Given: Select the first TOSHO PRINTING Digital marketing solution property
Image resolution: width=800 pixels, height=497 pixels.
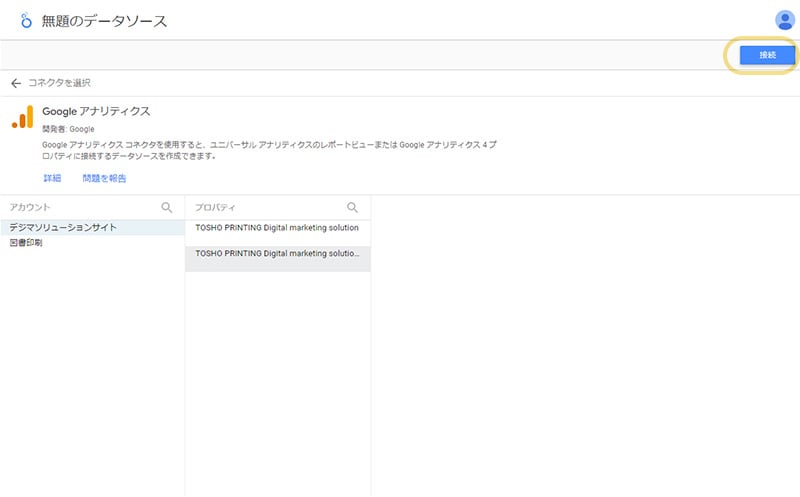Looking at the screenshot, I should pyautogui.click(x=278, y=231).
